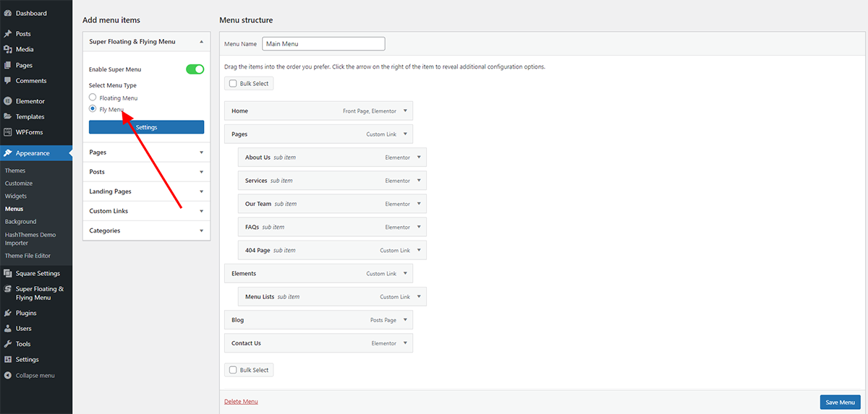The height and width of the screenshot is (414, 868).
Task: Open the Elementor sidebar icon
Action: [8, 101]
